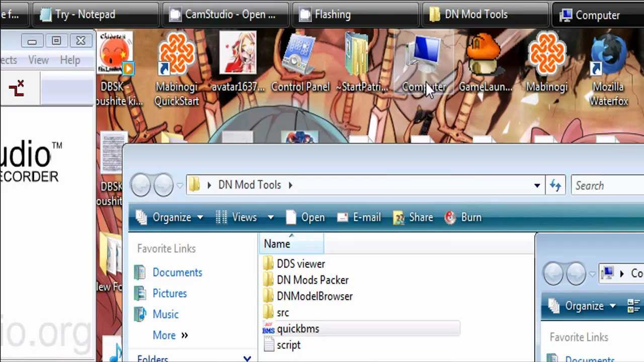Open the Help menu in CamStudio
The height and width of the screenshot is (362, 644).
[x=70, y=60]
